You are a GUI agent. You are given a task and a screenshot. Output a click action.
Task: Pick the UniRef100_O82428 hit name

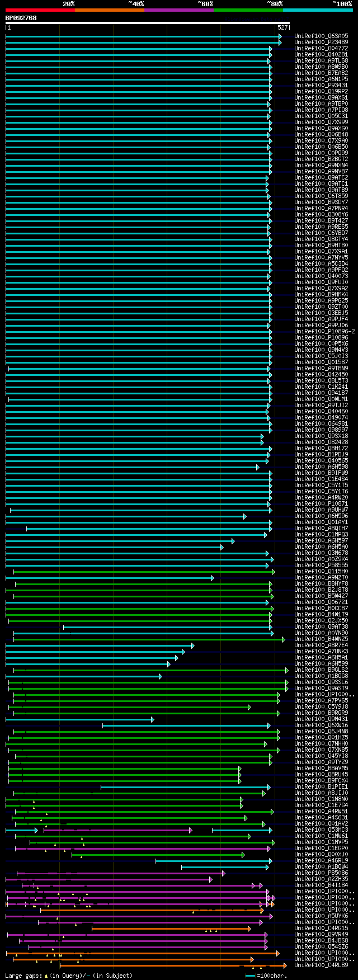pos(321,442)
